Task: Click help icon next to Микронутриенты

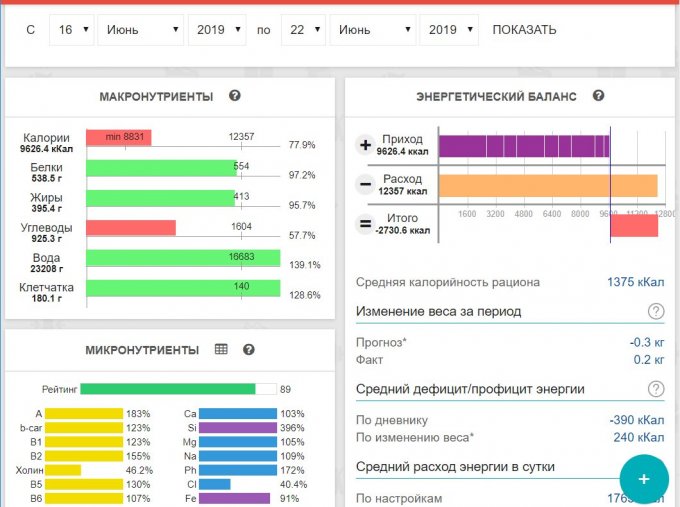Action: click(249, 350)
